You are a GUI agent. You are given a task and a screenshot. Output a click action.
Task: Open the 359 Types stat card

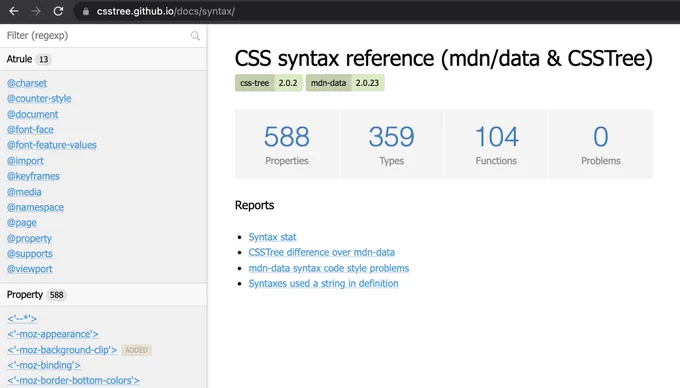coord(392,144)
